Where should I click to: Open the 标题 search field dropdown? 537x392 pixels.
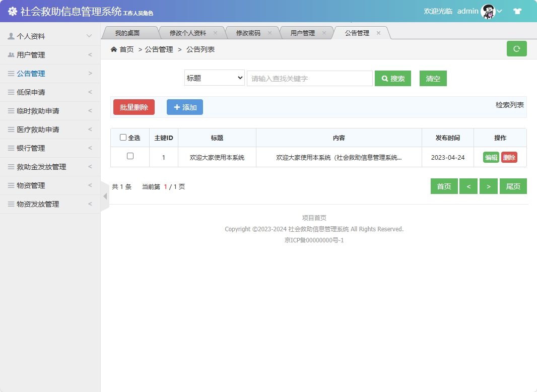[214, 78]
